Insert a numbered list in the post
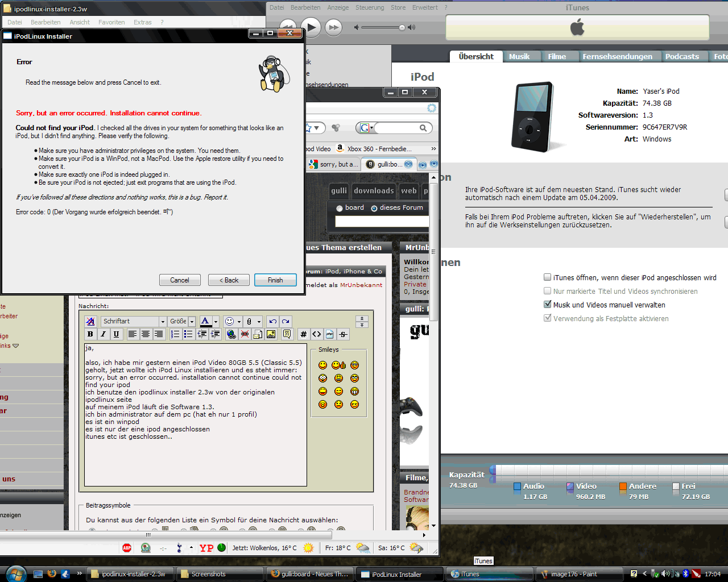The width and height of the screenshot is (728, 582). [x=175, y=334]
